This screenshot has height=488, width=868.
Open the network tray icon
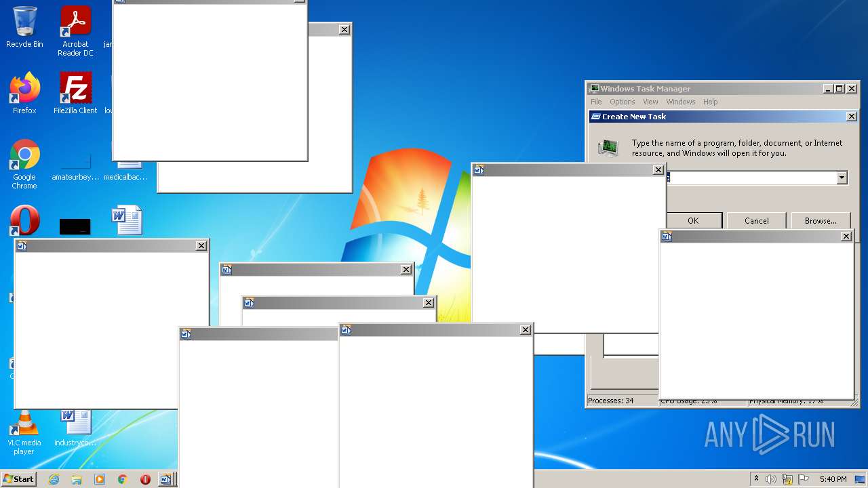pos(787,479)
